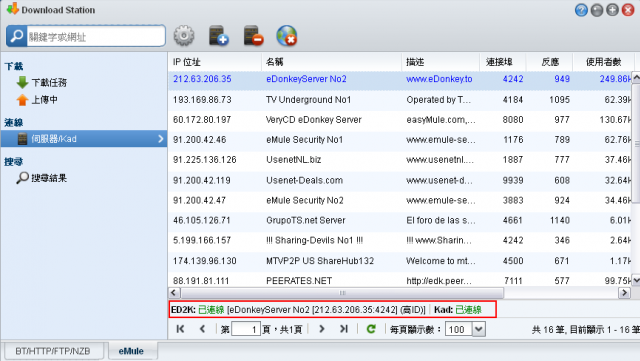This screenshot has height=361, width=640.
Task: Go to the next page
Action: (322, 329)
